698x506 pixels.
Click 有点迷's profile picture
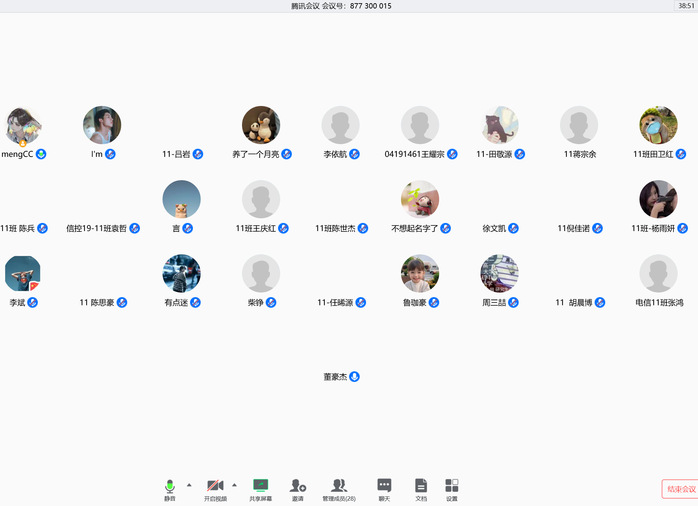(x=181, y=273)
